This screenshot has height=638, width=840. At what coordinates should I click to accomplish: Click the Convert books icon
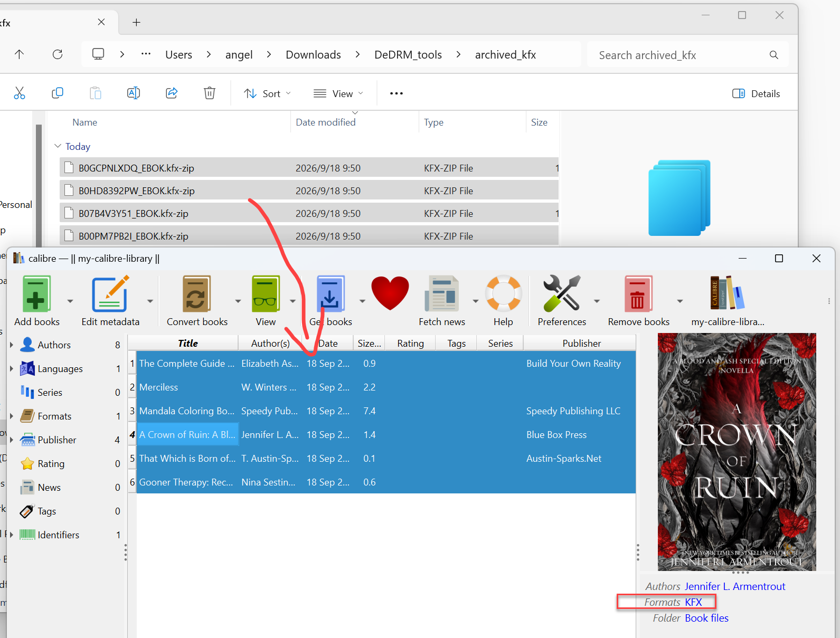(196, 294)
